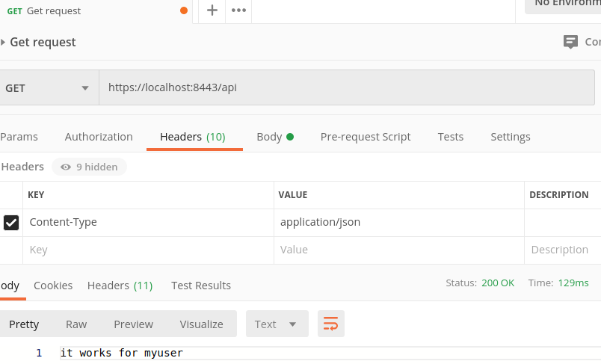Click the unsaved orange dot on Get request tab
The height and width of the screenshot is (364, 601).
pos(184,10)
